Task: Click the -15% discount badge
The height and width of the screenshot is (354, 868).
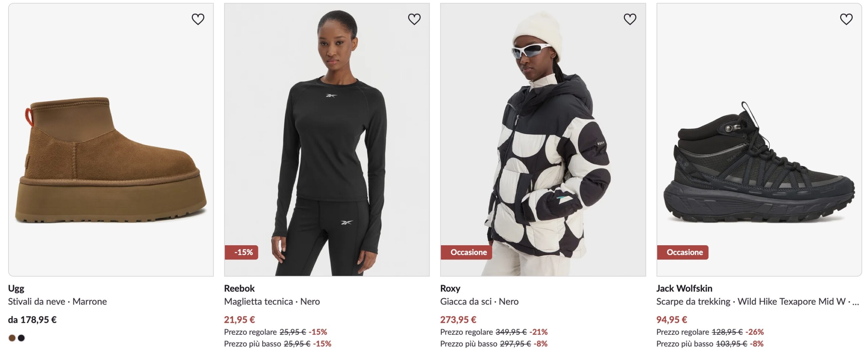Action: [x=241, y=252]
